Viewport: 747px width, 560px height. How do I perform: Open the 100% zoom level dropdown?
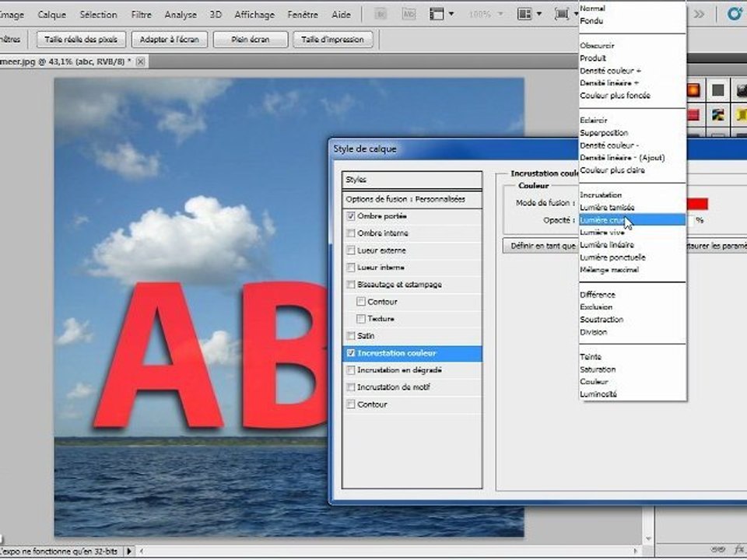click(486, 14)
